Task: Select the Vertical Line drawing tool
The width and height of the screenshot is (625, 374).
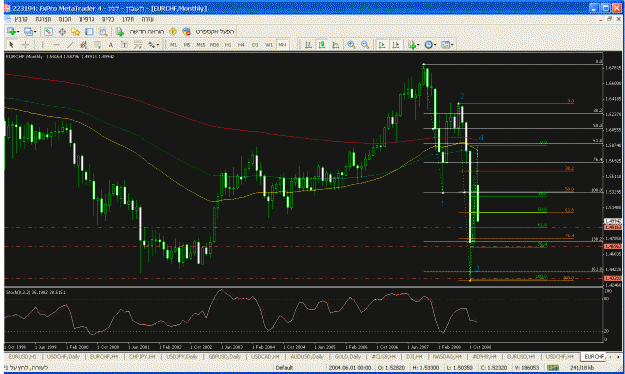Action: click(x=42, y=45)
